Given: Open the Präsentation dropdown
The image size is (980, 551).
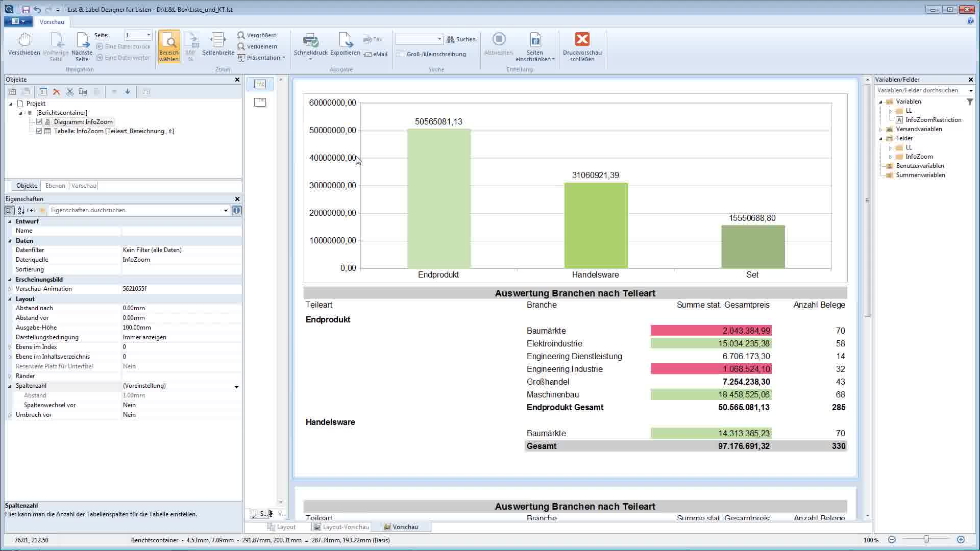Looking at the screenshot, I should click(262, 58).
